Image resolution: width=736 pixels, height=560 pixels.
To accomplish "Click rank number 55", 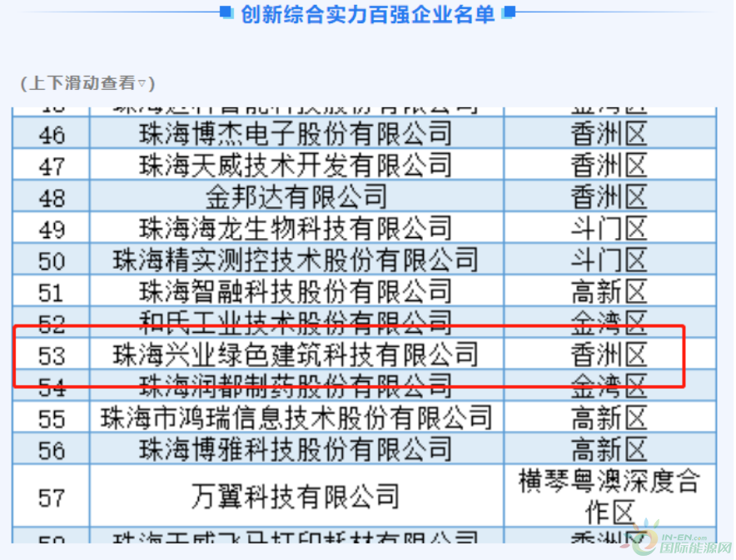I will (x=52, y=419).
